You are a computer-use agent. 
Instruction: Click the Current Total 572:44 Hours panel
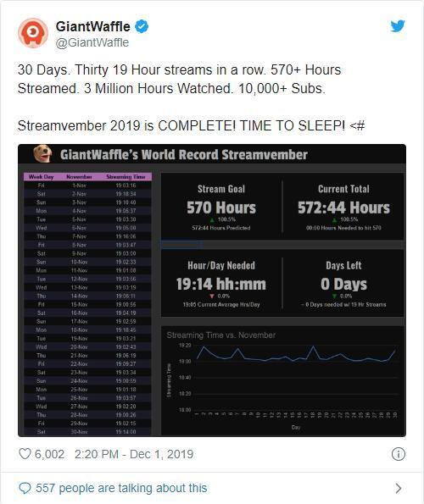pos(343,207)
